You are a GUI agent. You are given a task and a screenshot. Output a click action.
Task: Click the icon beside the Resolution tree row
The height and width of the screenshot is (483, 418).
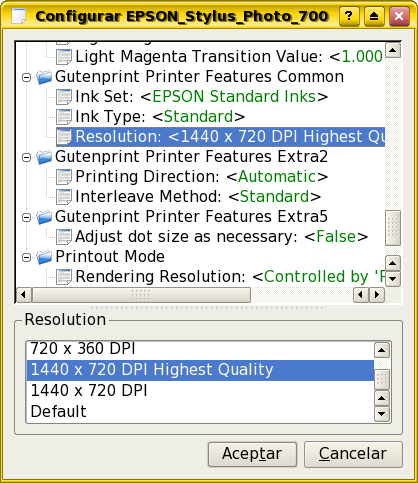63,137
